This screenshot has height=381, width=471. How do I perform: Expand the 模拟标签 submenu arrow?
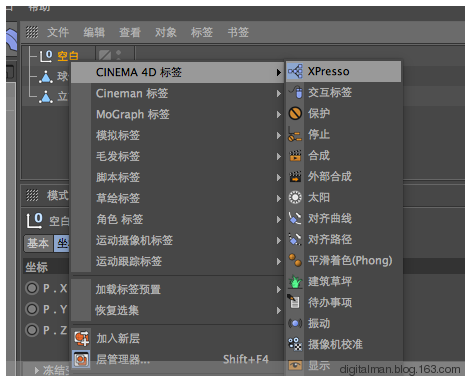coord(279,136)
